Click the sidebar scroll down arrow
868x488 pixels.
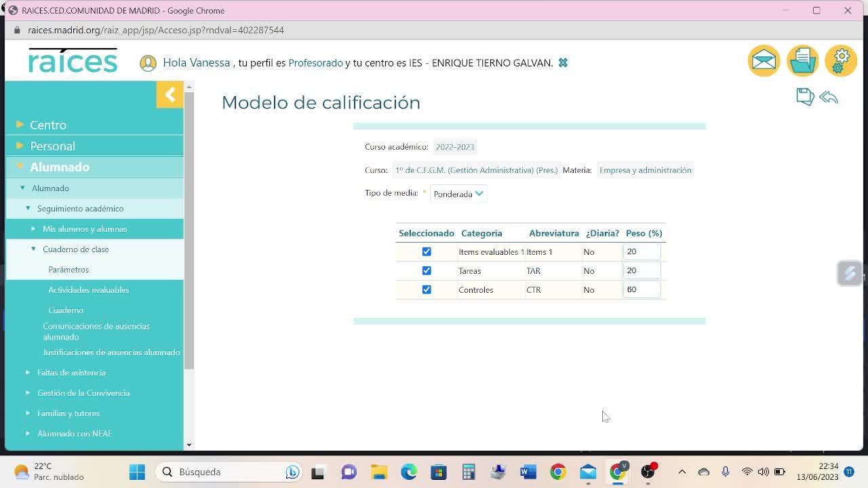pyautogui.click(x=189, y=445)
